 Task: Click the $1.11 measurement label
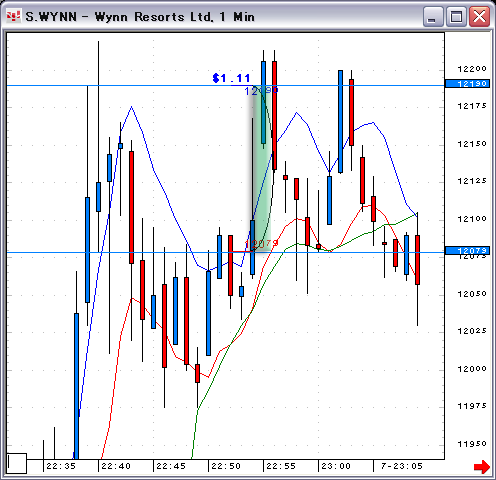click(x=231, y=78)
